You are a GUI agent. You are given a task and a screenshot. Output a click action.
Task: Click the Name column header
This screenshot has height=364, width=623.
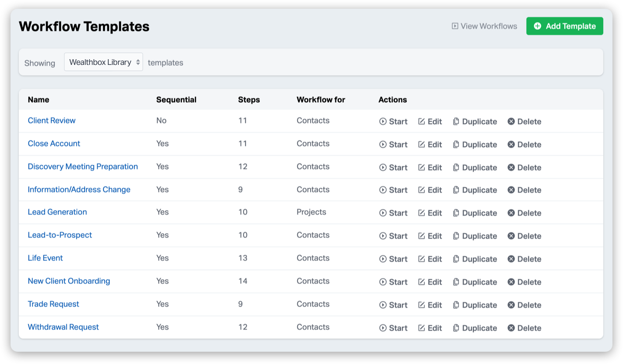click(x=39, y=100)
